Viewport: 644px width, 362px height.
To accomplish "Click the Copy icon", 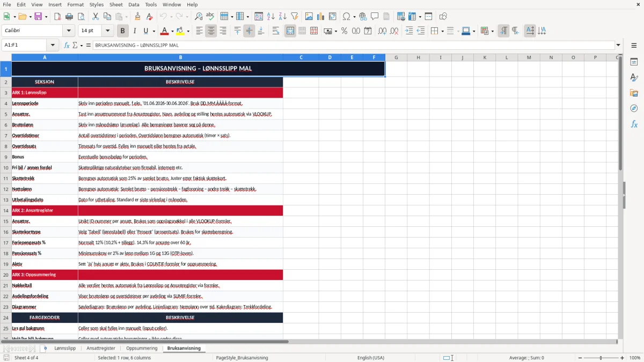I will 107,17.
